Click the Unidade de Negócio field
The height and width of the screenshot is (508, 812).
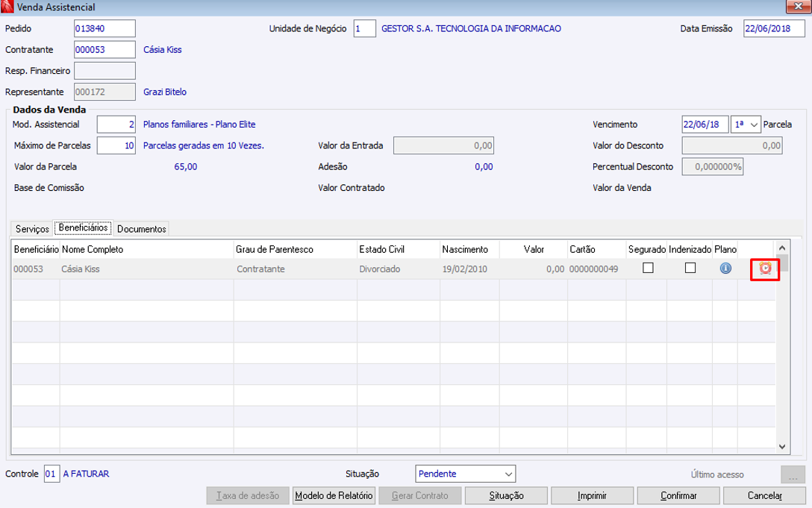tap(364, 28)
